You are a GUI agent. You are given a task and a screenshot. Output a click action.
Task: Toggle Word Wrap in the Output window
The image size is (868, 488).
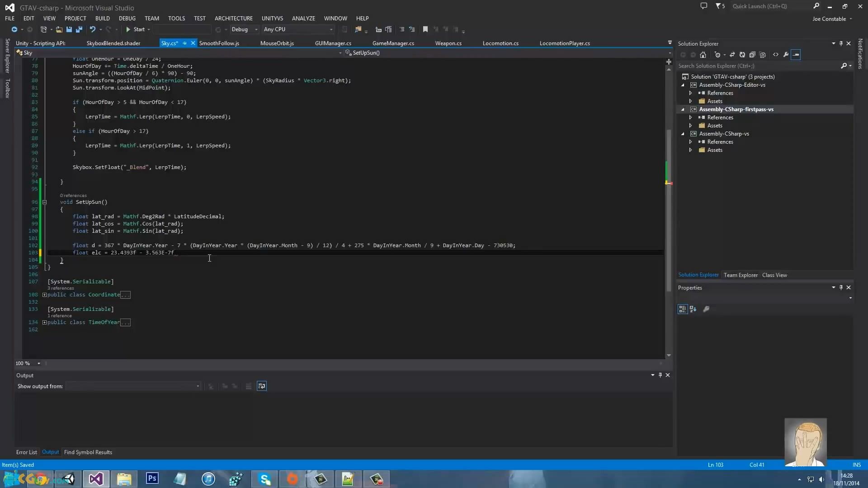coord(262,386)
